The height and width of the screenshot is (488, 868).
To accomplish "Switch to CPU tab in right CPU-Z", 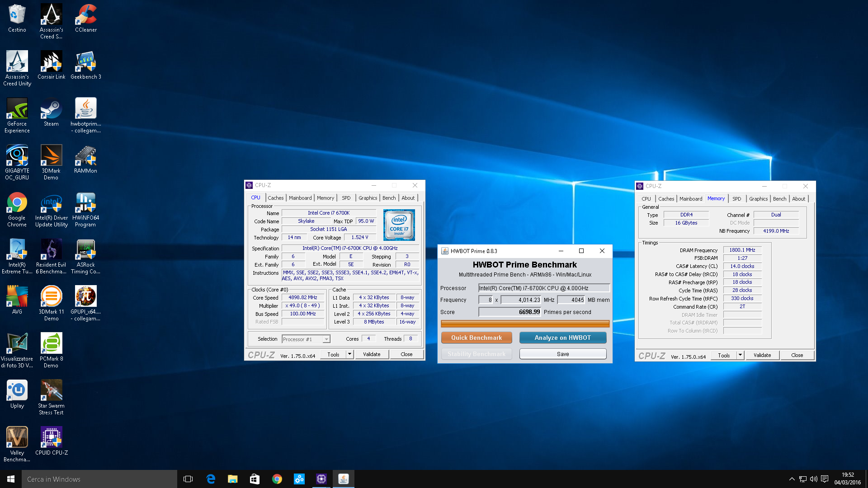I will (646, 199).
